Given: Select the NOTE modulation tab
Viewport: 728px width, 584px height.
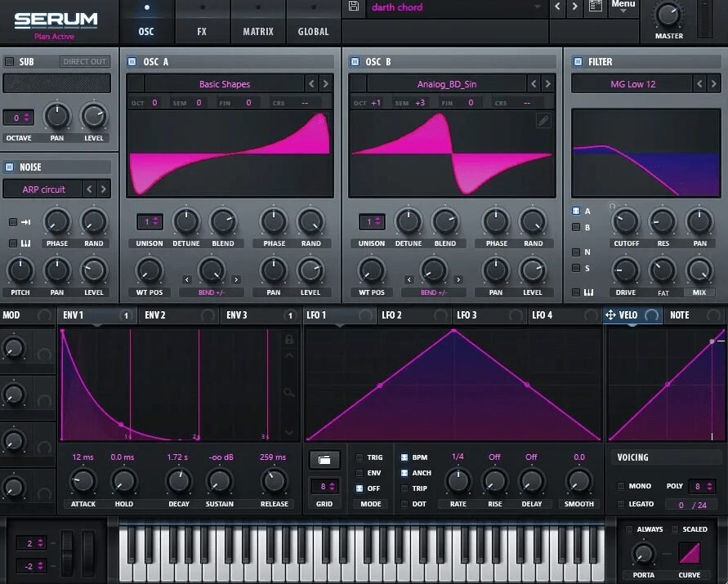Looking at the screenshot, I should [x=695, y=315].
